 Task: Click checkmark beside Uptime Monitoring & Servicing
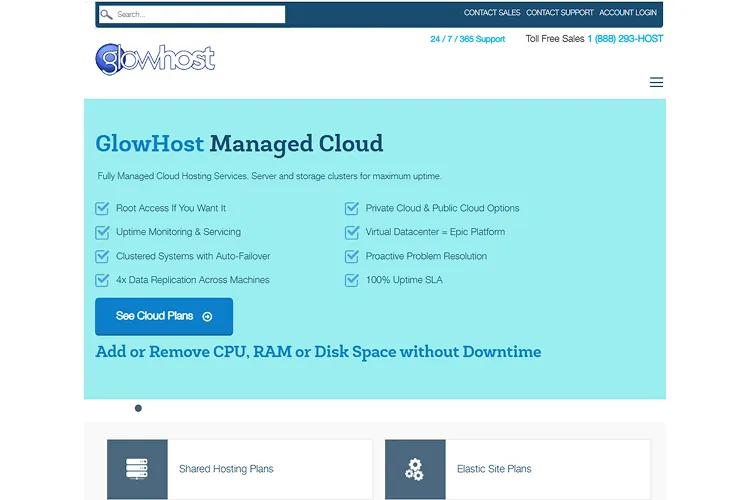click(102, 232)
